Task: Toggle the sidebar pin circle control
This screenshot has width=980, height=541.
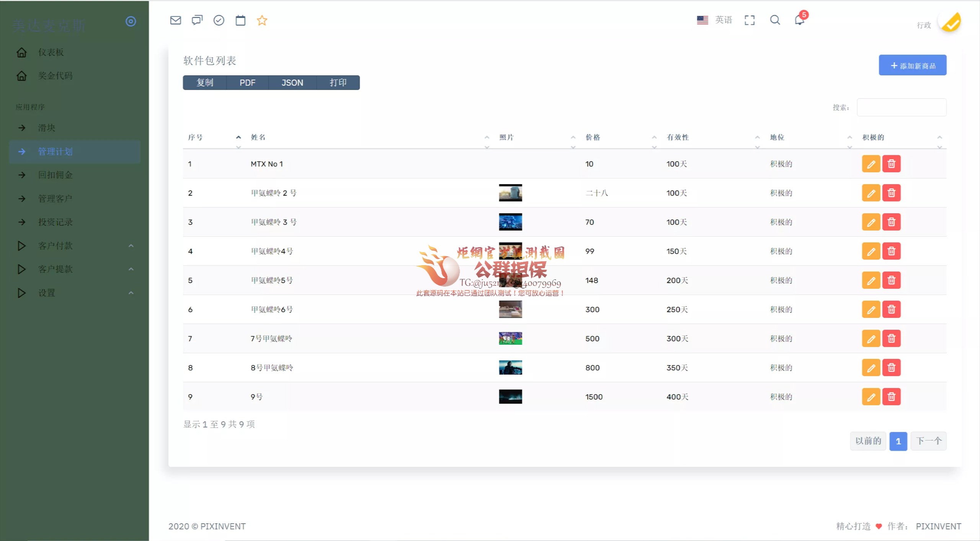Action: point(131,21)
